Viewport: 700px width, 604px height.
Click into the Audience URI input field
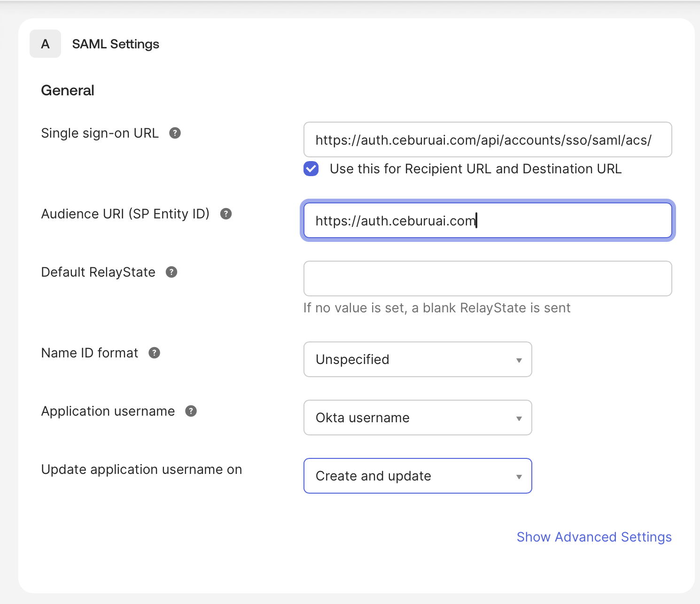coord(488,220)
